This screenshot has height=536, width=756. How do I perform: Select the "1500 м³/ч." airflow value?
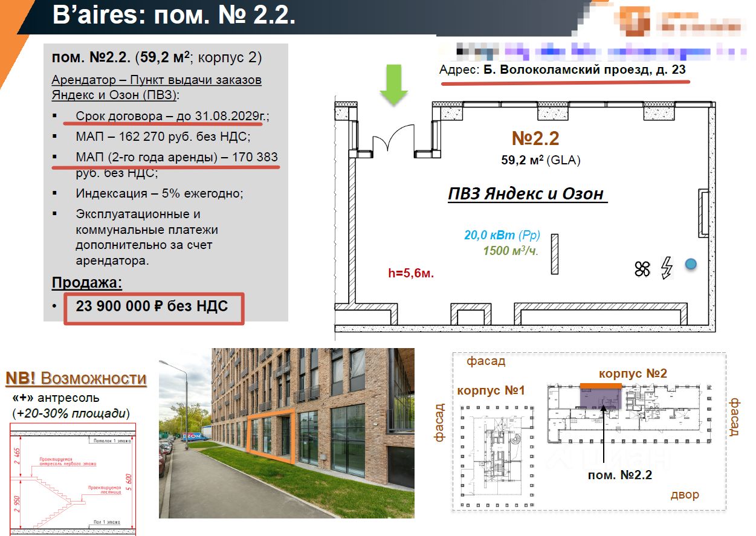click(511, 251)
